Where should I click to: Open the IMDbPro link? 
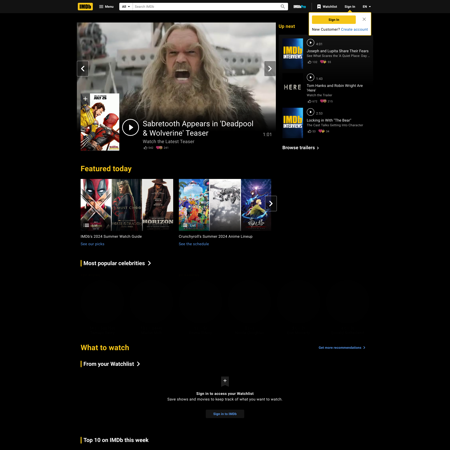299,7
